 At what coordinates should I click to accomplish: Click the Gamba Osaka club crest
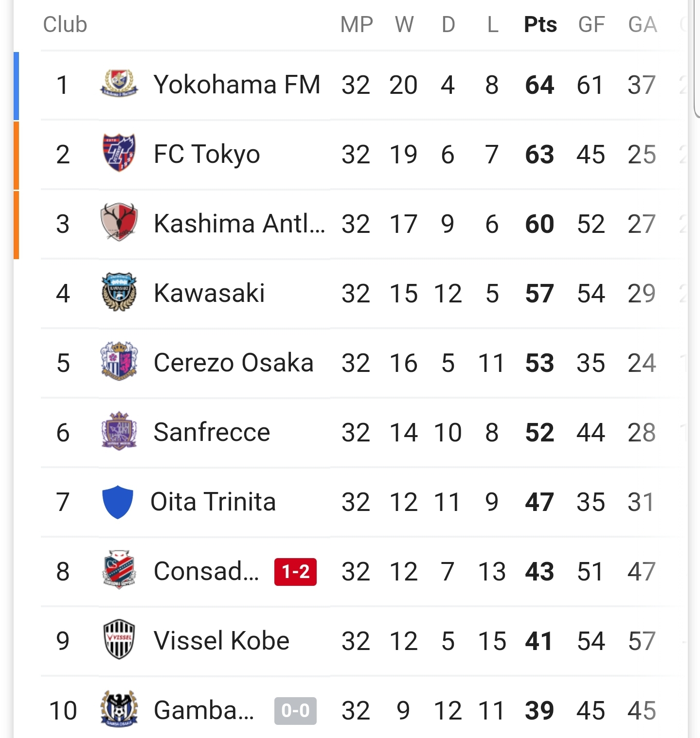[x=119, y=709]
